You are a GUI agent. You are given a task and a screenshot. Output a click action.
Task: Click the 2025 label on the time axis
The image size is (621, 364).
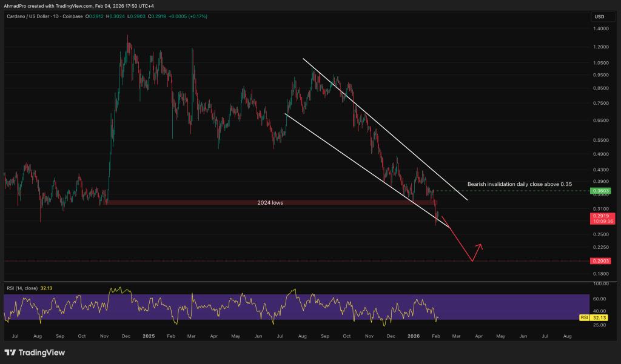pos(147,335)
